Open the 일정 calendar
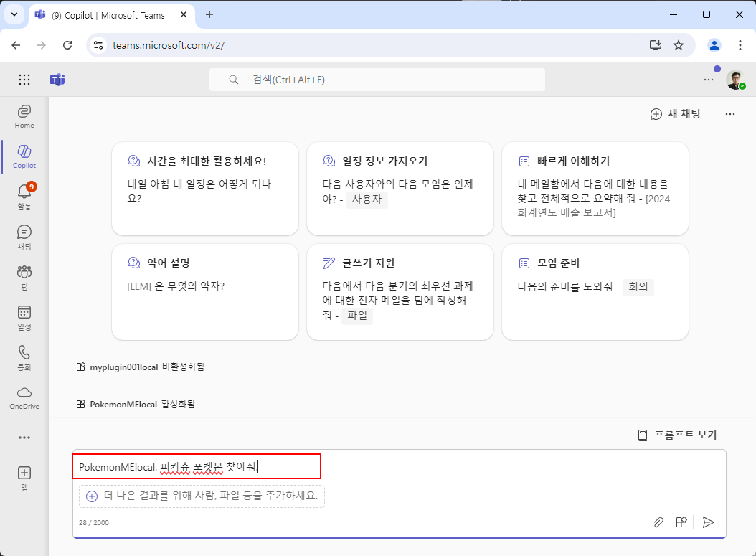Image resolution: width=756 pixels, height=556 pixels. (x=24, y=317)
